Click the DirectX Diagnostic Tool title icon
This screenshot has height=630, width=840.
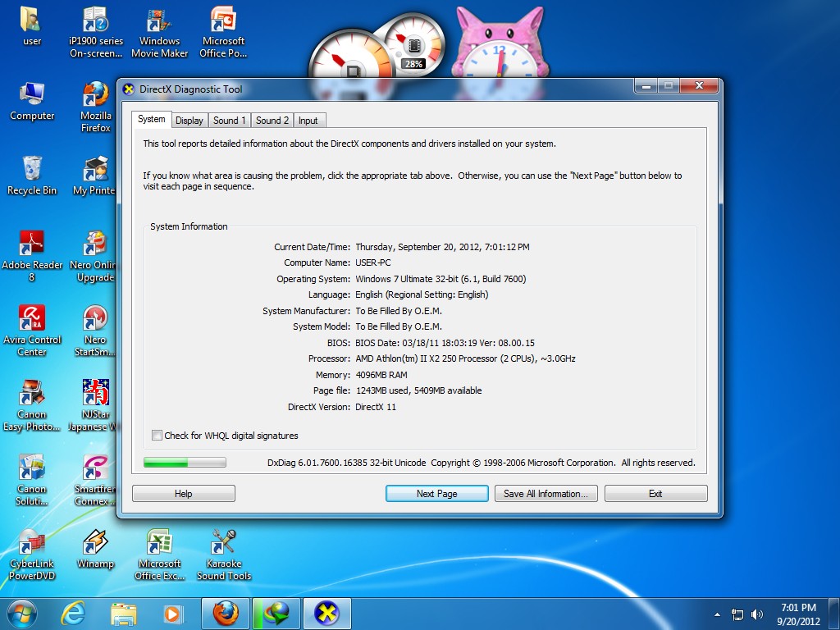(129, 89)
